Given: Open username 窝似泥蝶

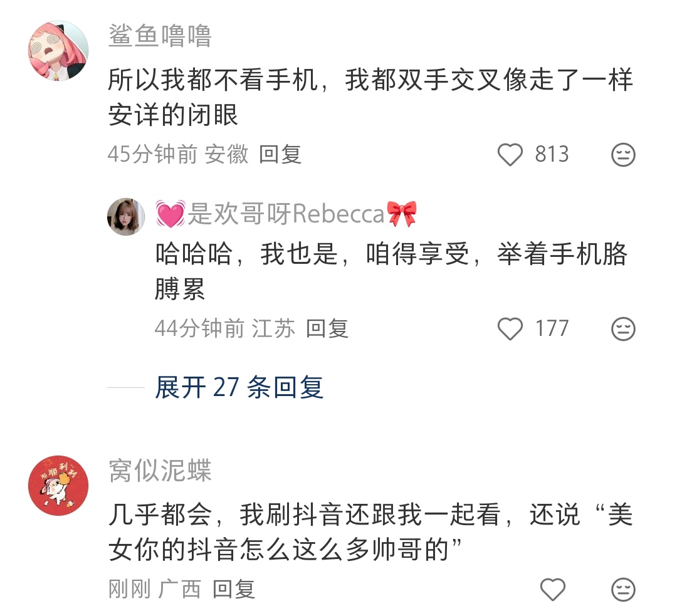Looking at the screenshot, I should coord(160,471).
